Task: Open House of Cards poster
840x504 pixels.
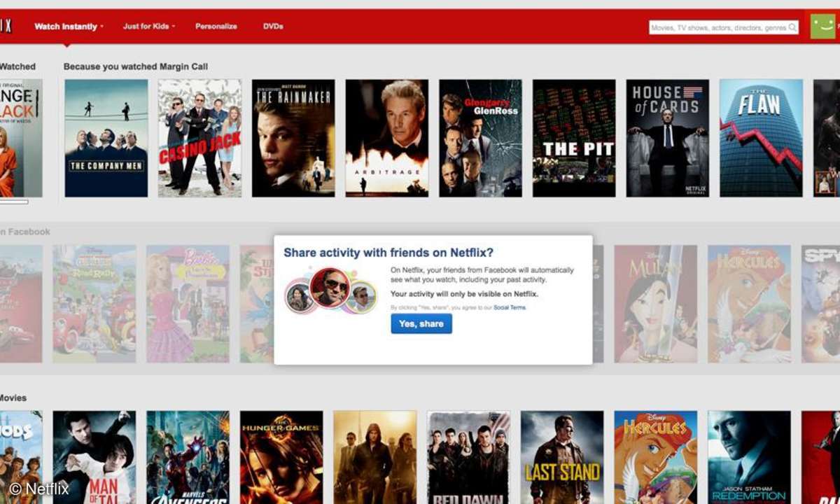Action: click(x=668, y=138)
